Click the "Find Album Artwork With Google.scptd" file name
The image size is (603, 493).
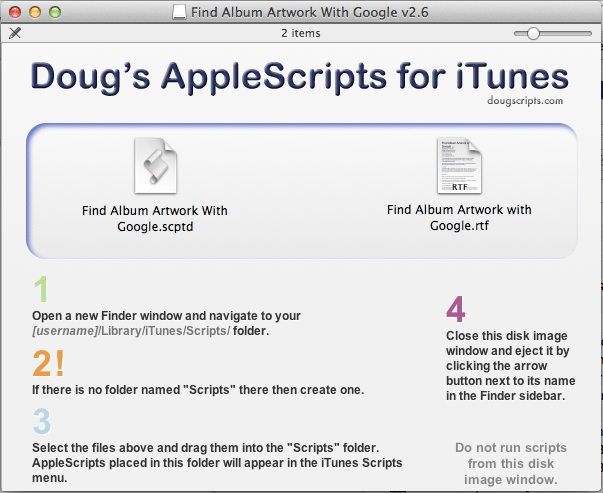point(155,218)
